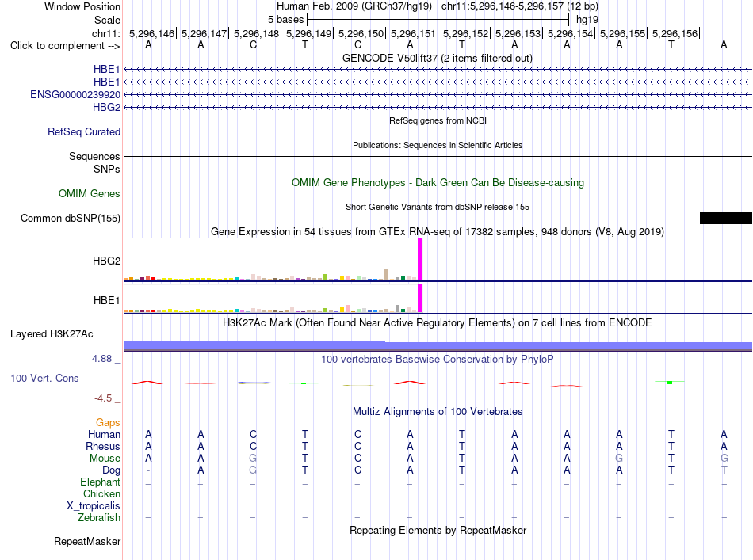Click the 100 Vert. Cons track label

tap(44, 378)
